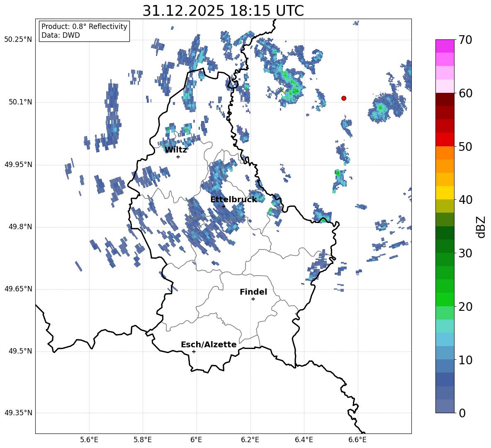Click the 49.8°N latitude label
Screen dimensions: 491x448
coord(20,227)
